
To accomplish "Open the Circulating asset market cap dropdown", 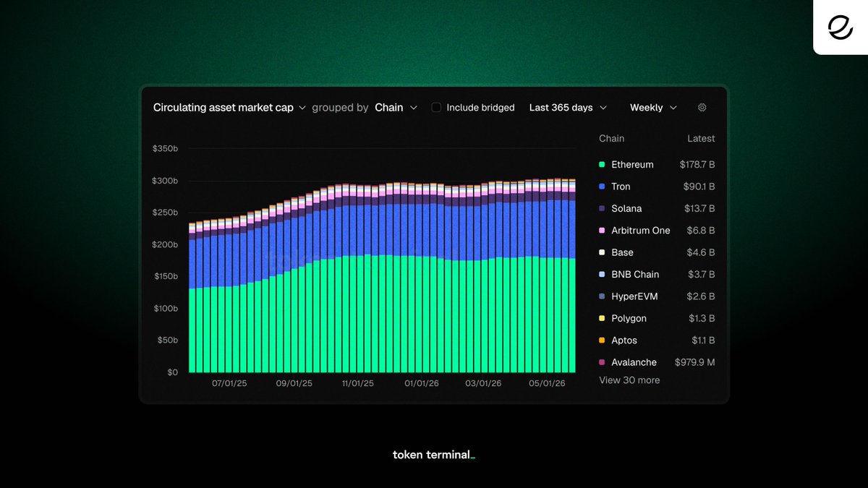I will [x=229, y=107].
